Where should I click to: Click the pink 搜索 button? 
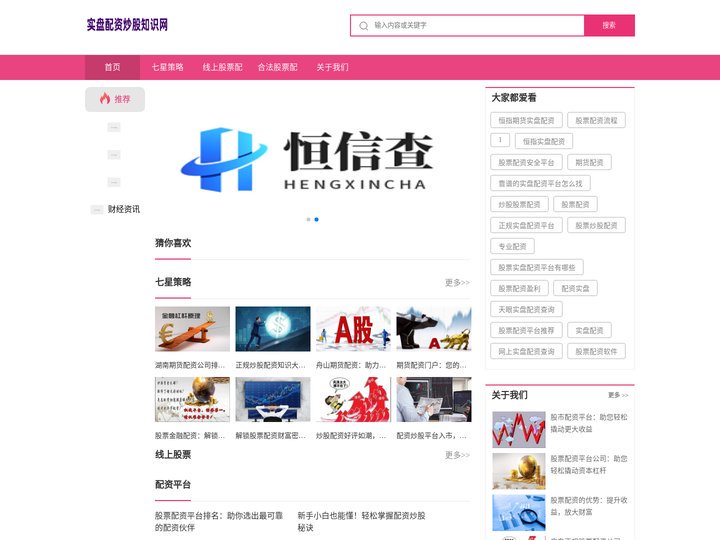tap(609, 25)
